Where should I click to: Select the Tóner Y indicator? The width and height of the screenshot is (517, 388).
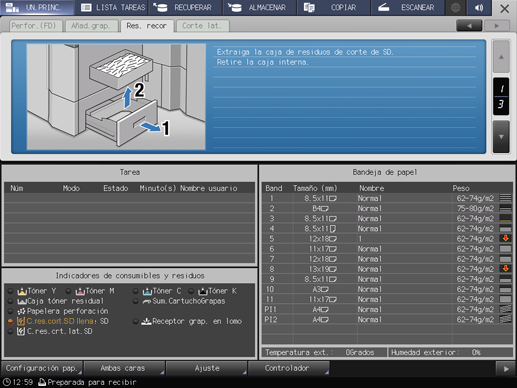(x=33, y=291)
